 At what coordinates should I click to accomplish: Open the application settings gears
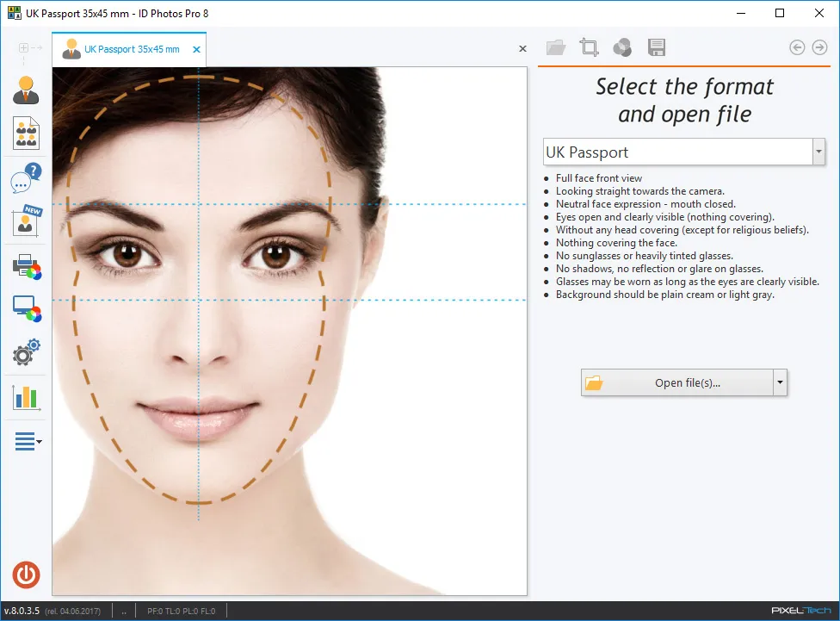coord(25,353)
